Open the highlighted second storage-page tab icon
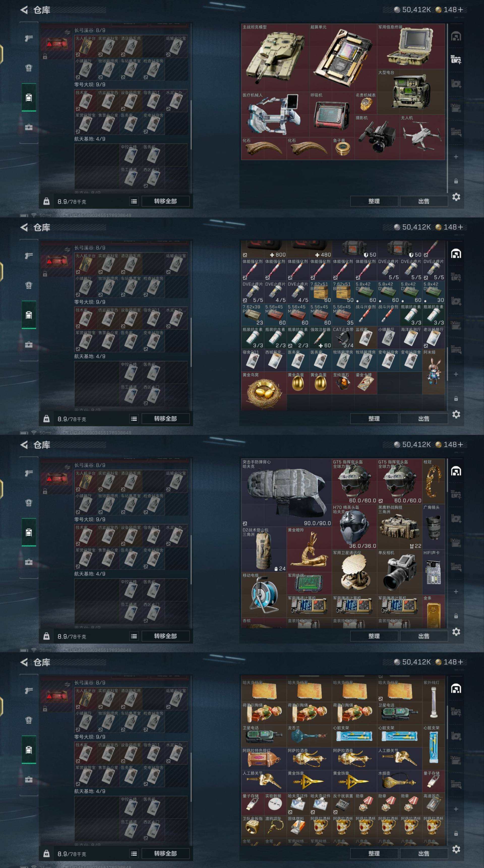484x868 pixels. (456, 60)
